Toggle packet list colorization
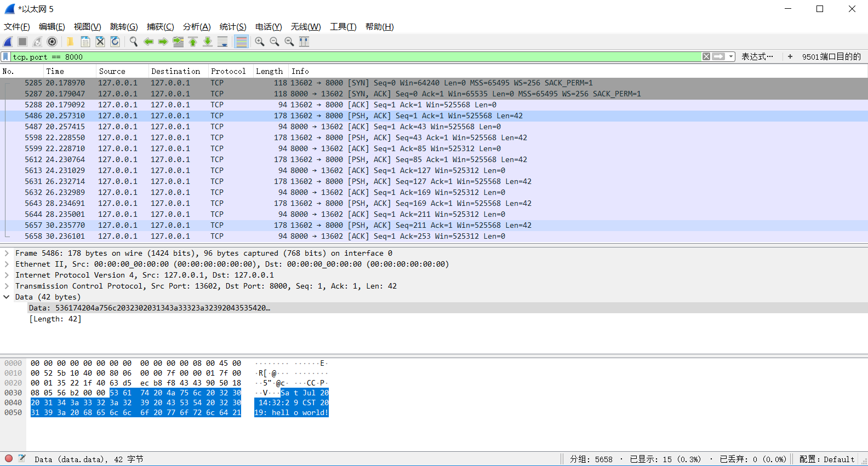868x466 pixels. tap(241, 42)
